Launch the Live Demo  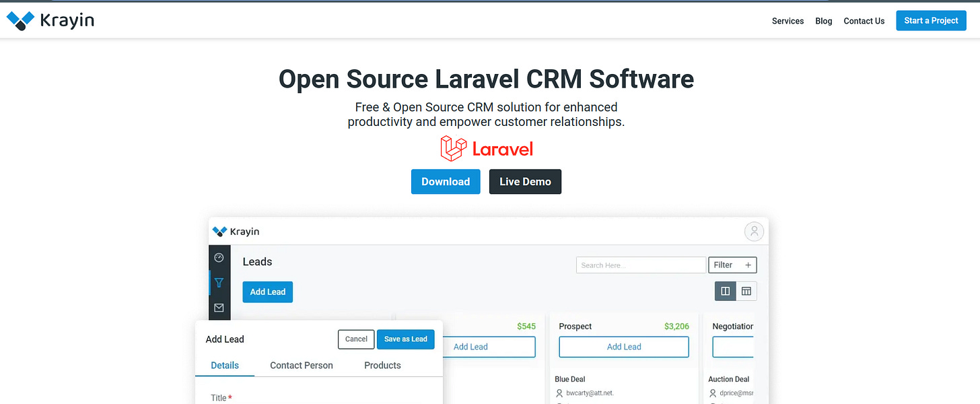pyautogui.click(x=525, y=182)
